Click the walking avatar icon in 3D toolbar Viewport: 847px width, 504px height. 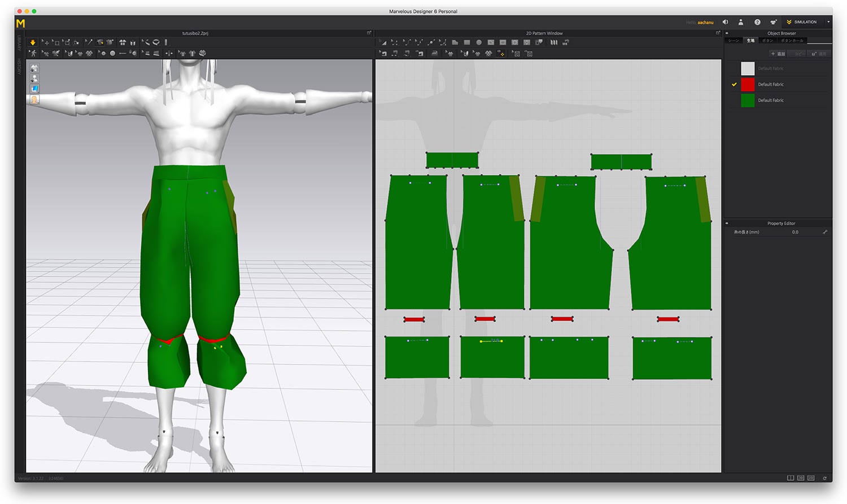pos(33,54)
